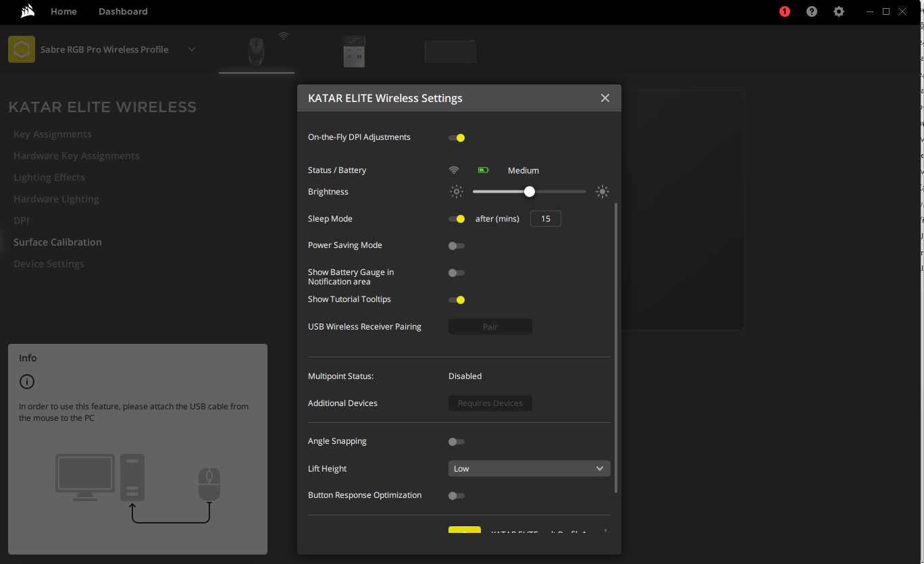
Task: Click the low brightness sun icon
Action: tap(457, 192)
